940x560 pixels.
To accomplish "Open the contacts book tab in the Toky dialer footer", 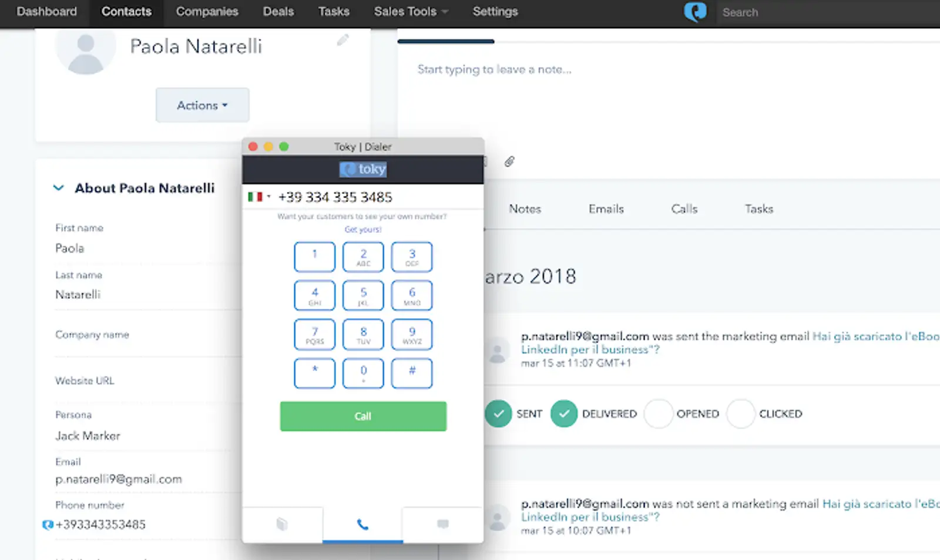I will 282,524.
